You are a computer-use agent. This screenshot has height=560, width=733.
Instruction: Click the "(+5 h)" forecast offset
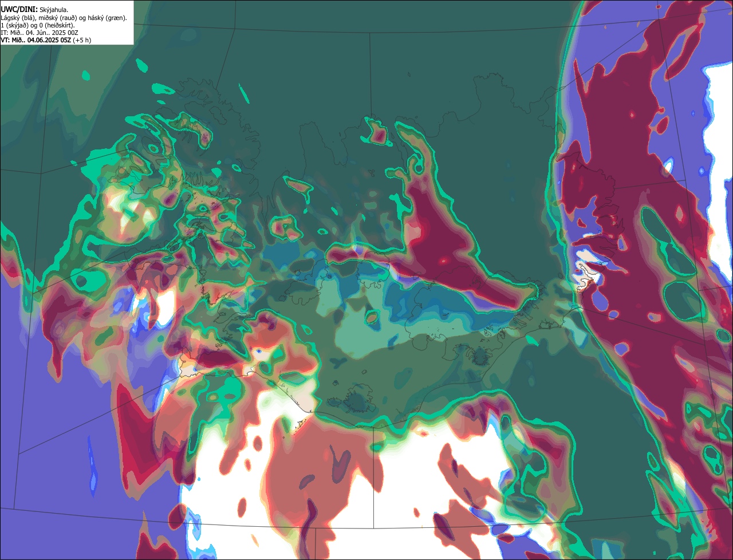pos(82,40)
